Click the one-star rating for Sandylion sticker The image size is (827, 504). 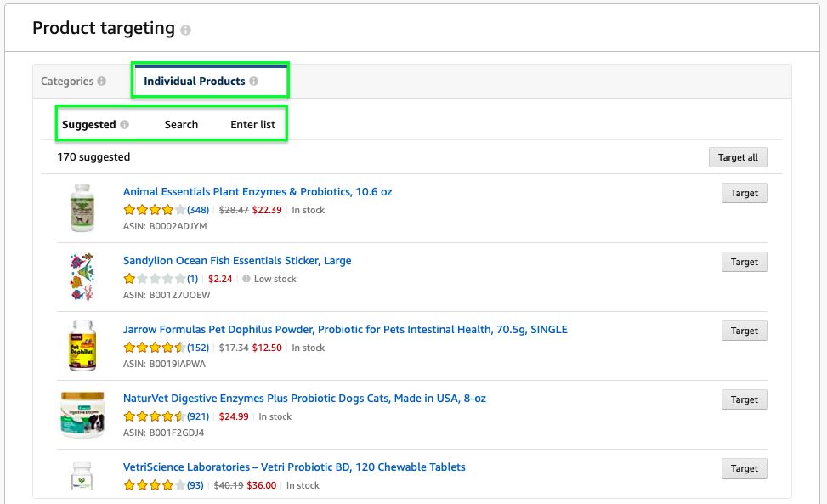[x=155, y=279]
